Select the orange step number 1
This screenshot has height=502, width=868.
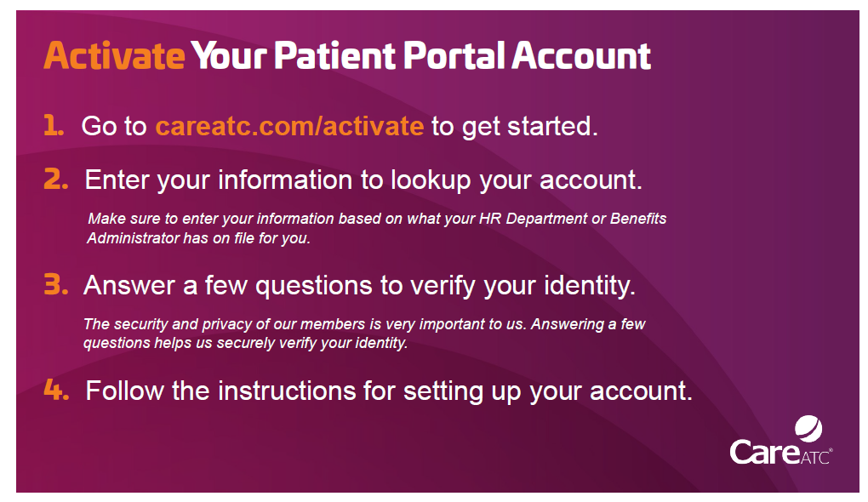[54, 126]
